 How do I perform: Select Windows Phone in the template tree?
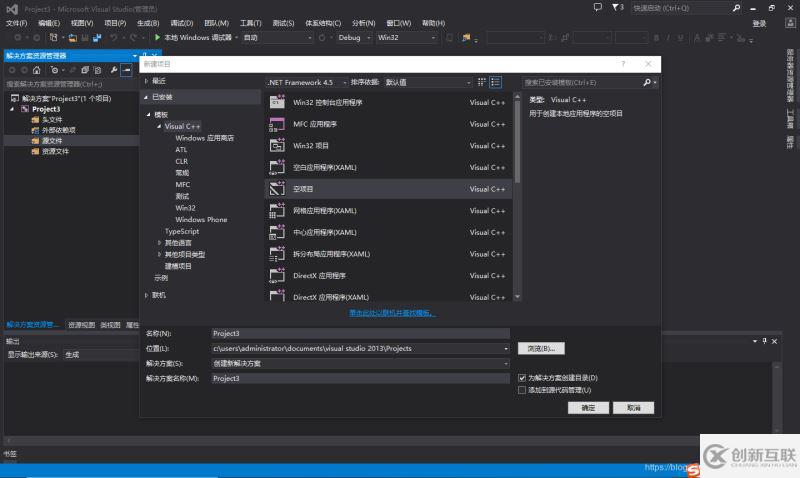click(x=201, y=220)
